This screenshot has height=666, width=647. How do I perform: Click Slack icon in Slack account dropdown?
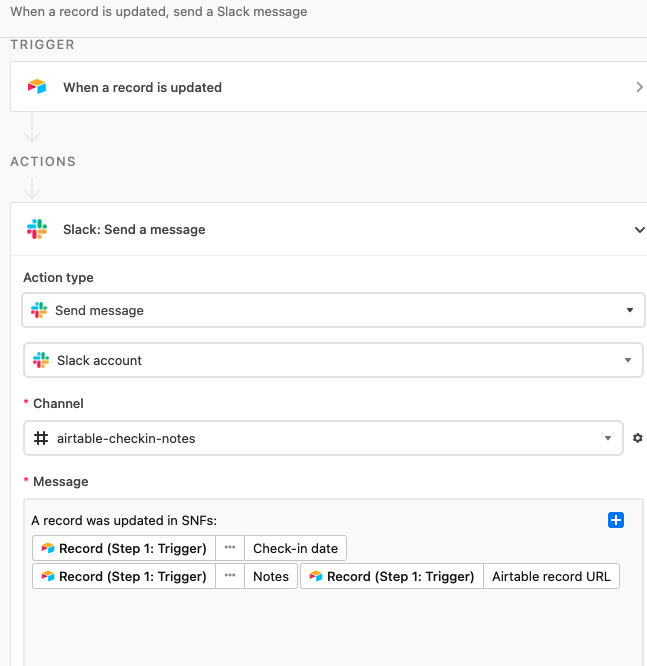[41, 360]
